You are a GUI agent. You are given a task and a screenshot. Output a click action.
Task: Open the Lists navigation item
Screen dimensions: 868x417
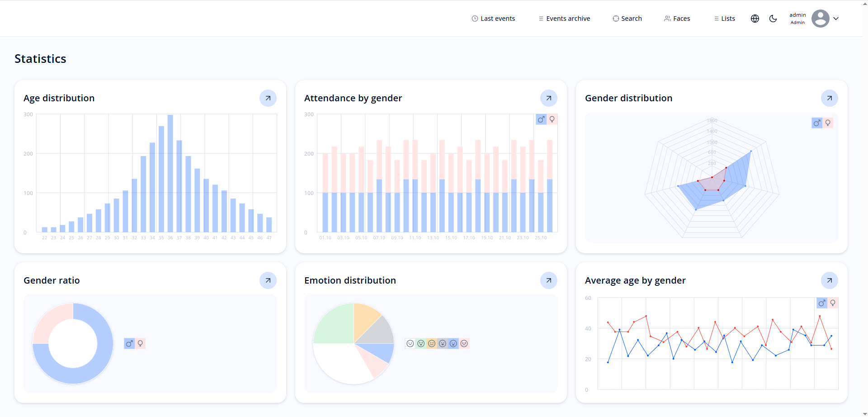[x=724, y=19]
